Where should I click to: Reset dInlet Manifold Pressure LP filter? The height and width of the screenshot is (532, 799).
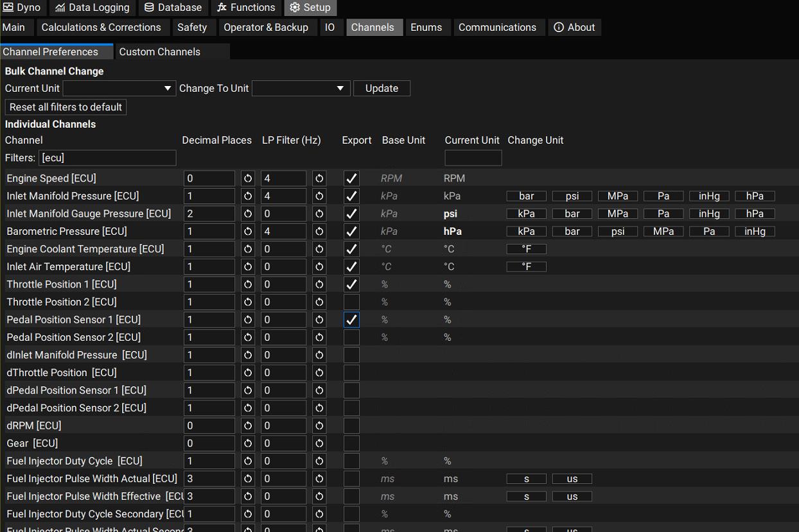319,355
